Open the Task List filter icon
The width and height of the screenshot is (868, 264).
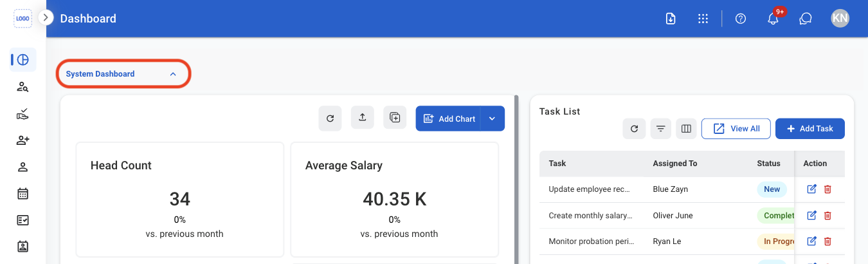[x=660, y=129]
